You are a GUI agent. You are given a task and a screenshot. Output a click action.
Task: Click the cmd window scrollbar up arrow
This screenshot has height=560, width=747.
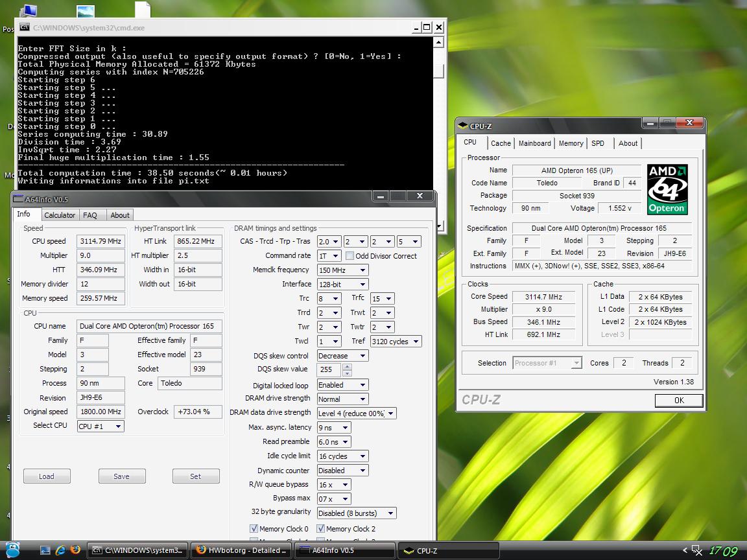pos(439,42)
